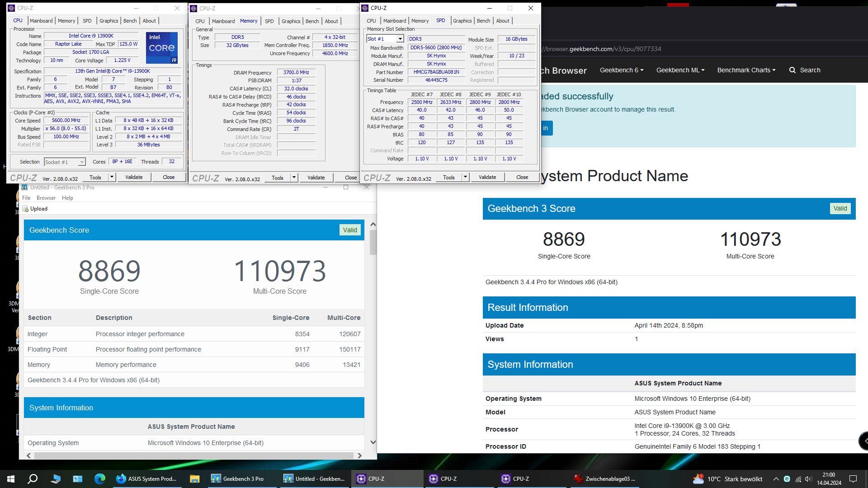Open Tools dropdown arrow in CPU-Z CPU window
Screen dimensions: 868x488
tap(112, 177)
